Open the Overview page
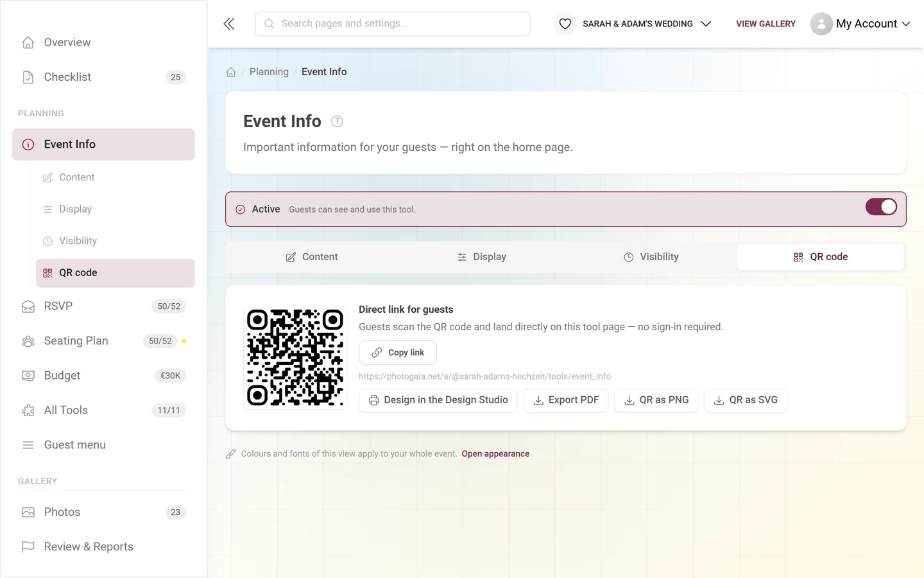Viewport: 924px width, 578px height. (103, 42)
